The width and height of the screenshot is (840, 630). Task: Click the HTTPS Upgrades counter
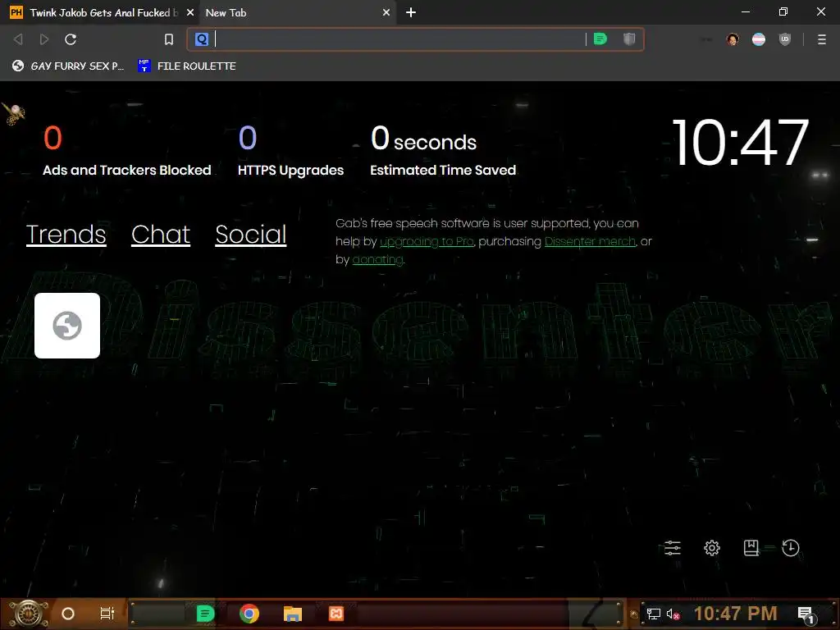coord(290,151)
